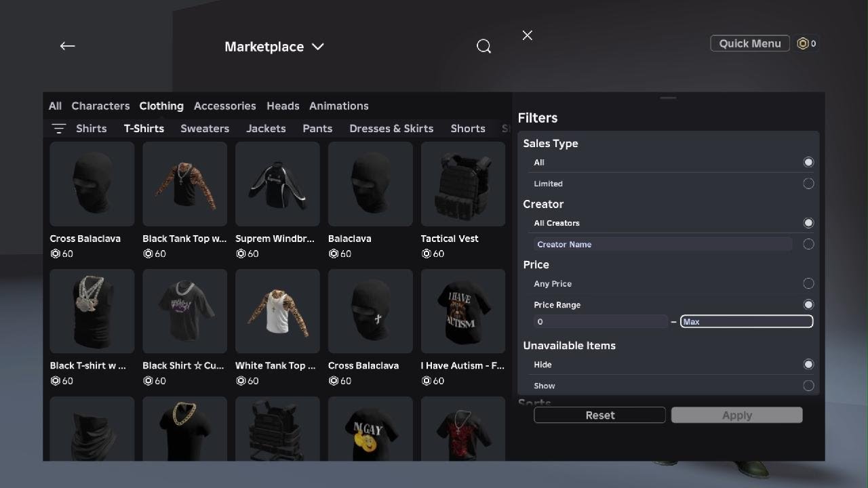
Task: Open the Marketplace dropdown chevron
Action: coord(317,47)
